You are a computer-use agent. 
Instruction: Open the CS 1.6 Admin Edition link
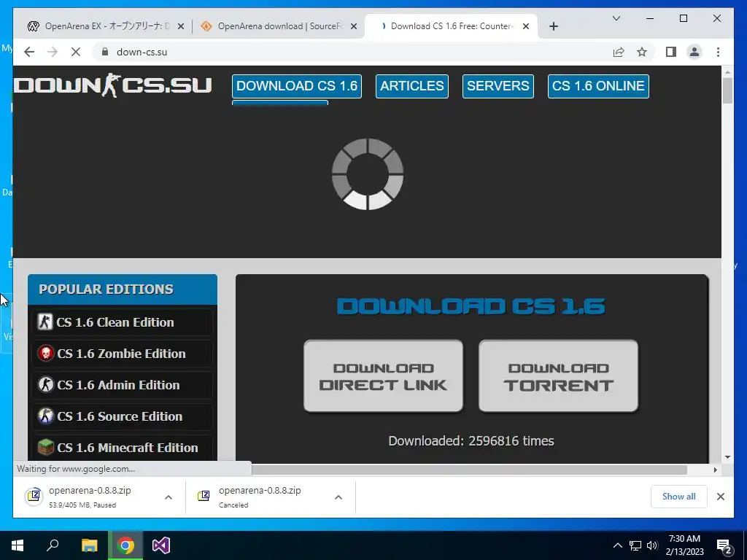pyautogui.click(x=118, y=385)
